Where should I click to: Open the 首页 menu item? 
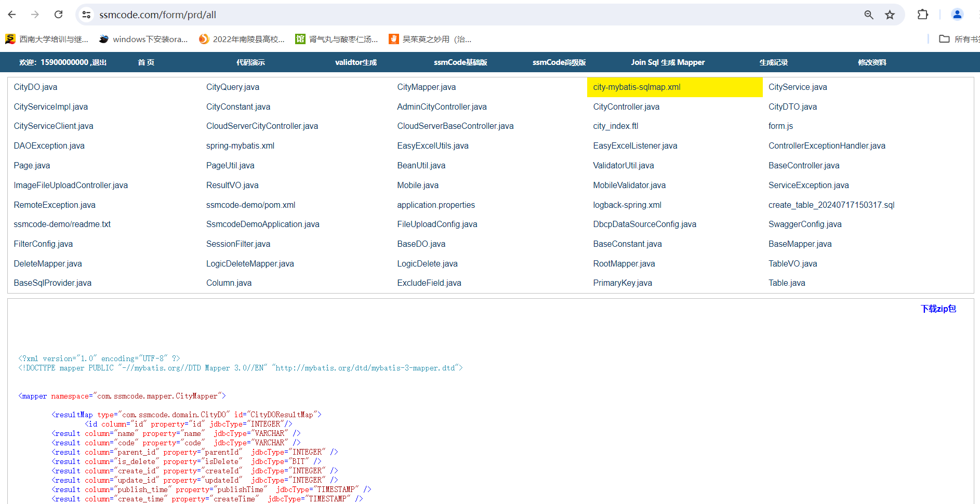146,62
